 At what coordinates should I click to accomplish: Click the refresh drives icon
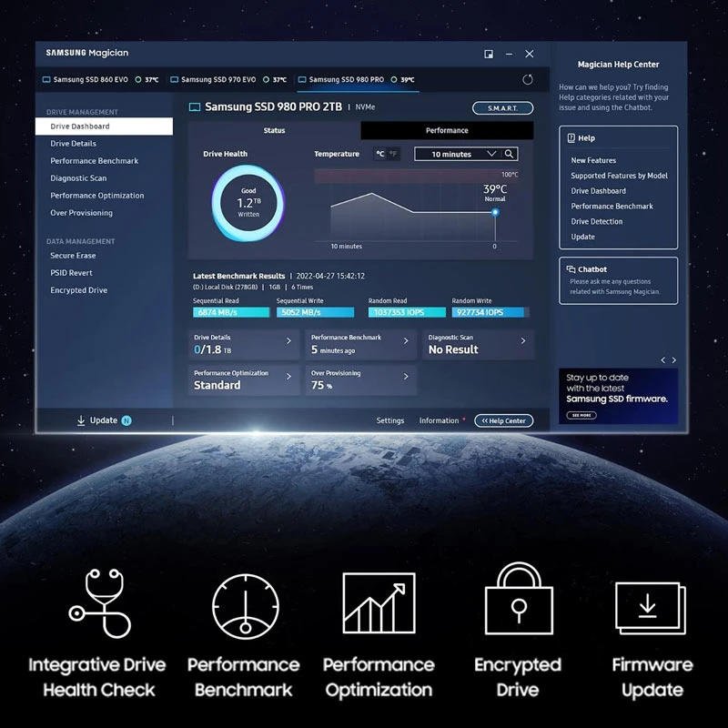(x=528, y=79)
